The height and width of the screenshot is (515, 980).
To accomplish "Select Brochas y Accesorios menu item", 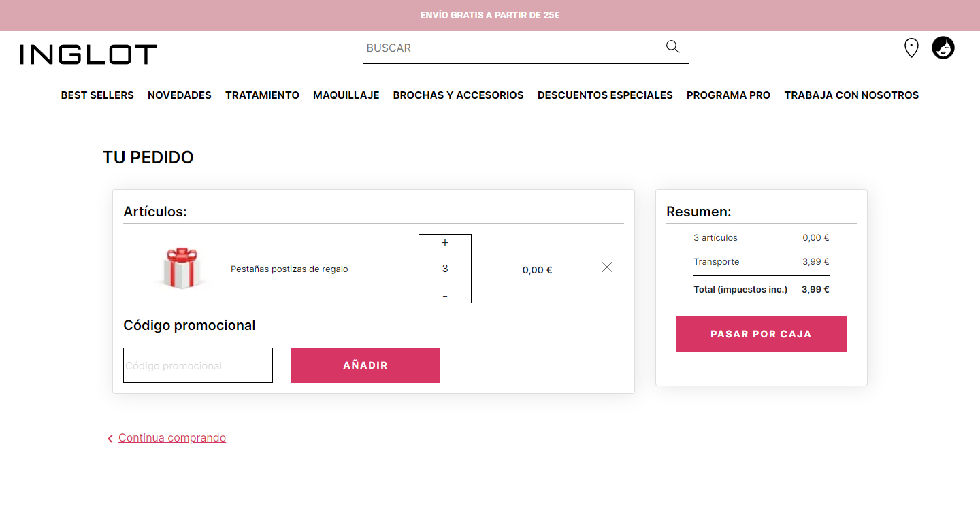I will 458,95.
